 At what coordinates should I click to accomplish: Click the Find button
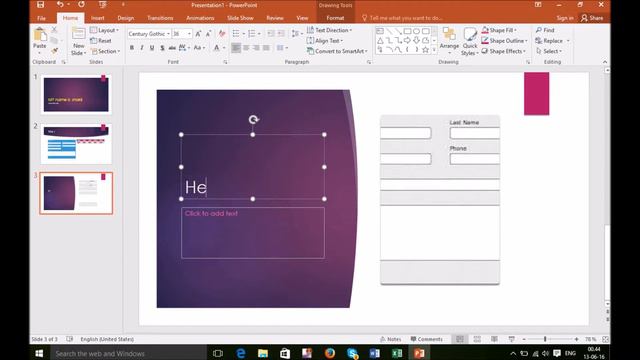(545, 30)
